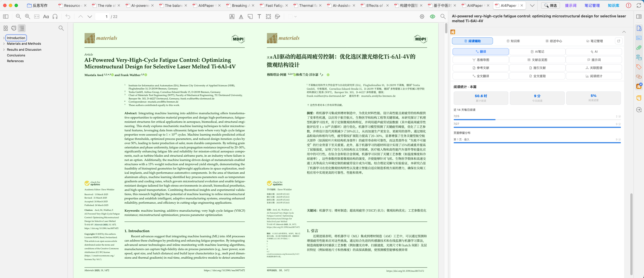Open the attachments paperclip side icon
Image resolution: width=644 pixels, height=278 pixels.
click(x=639, y=48)
